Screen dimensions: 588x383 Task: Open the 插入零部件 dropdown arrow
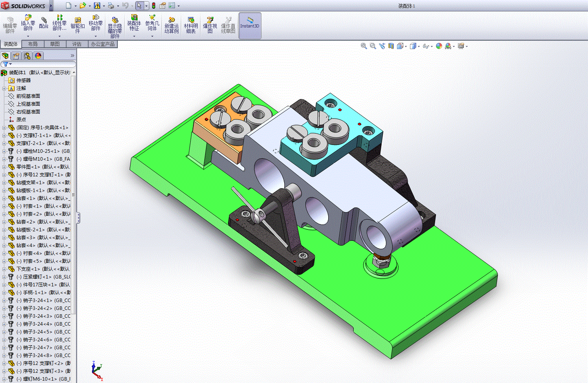click(28, 37)
